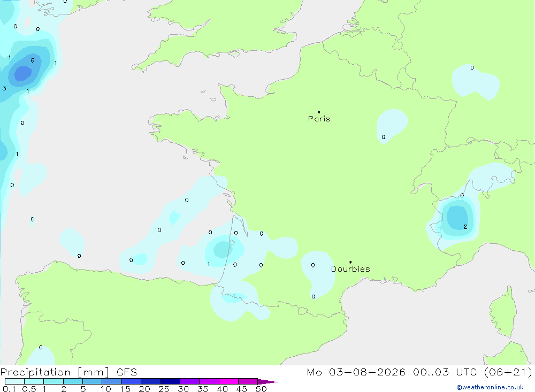The width and height of the screenshot is (535, 392).
Task: Click the legend value 15
Action: coord(125,389)
